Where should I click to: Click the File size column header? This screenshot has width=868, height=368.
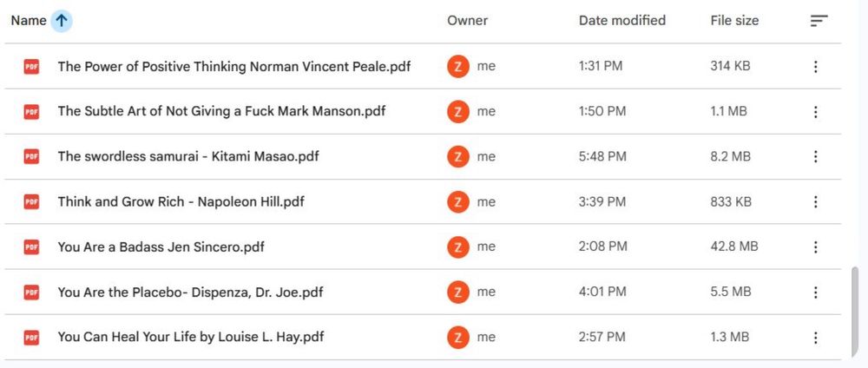(734, 21)
